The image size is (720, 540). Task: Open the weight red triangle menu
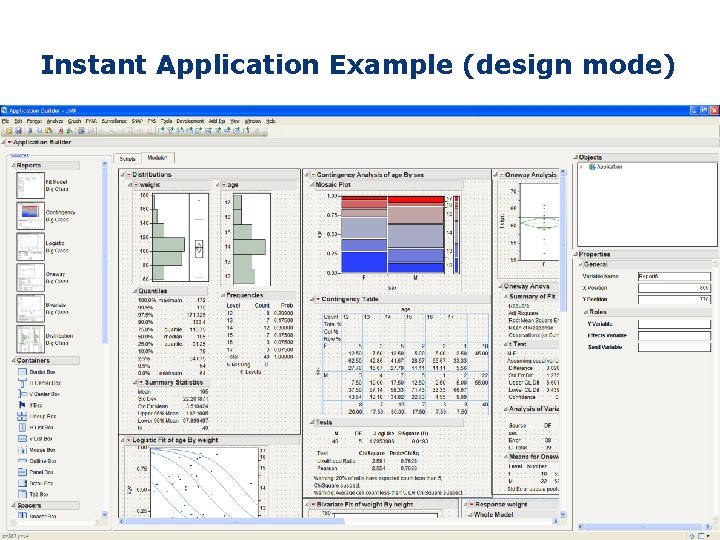[x=136, y=185]
